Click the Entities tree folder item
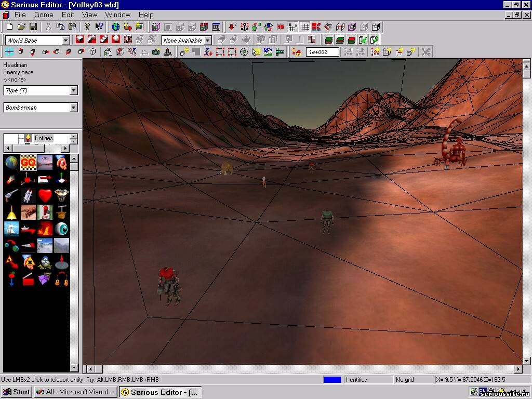Screen dimensions: 532x399 pyautogui.click(x=44, y=138)
